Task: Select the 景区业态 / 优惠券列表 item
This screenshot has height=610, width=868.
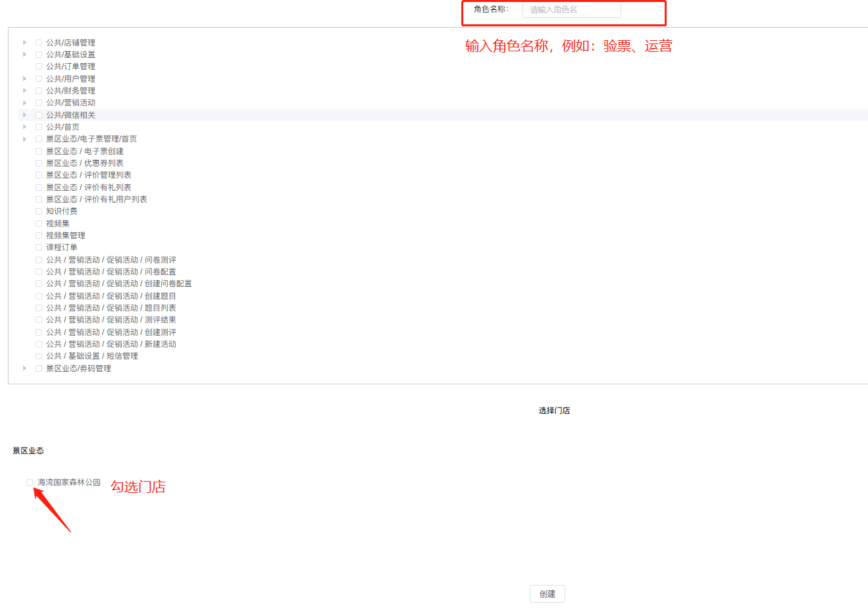Action: click(38, 163)
